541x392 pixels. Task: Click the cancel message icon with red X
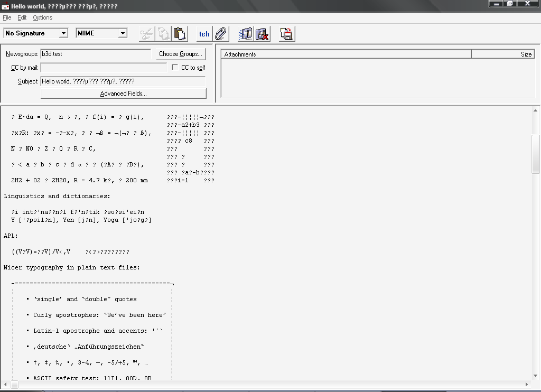(262, 34)
